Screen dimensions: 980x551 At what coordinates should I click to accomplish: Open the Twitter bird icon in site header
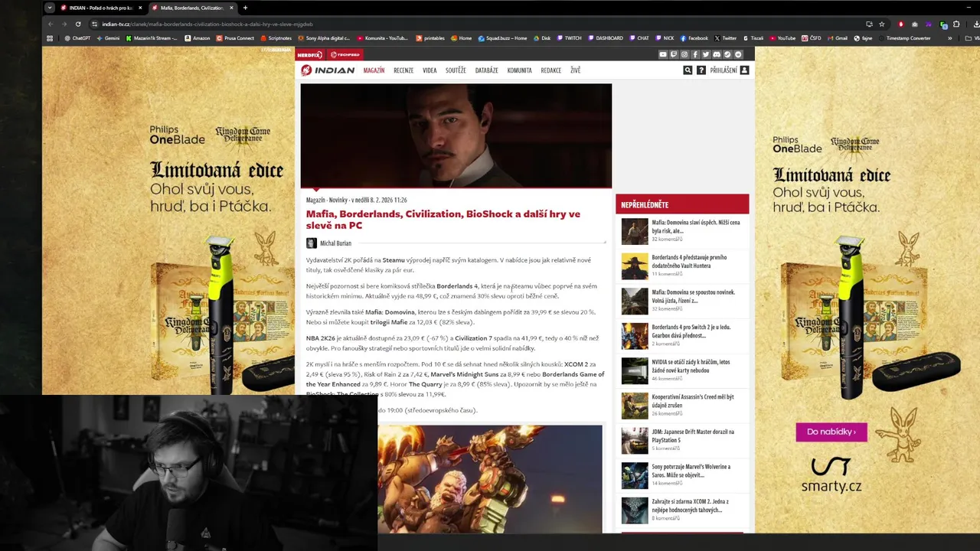coord(706,54)
